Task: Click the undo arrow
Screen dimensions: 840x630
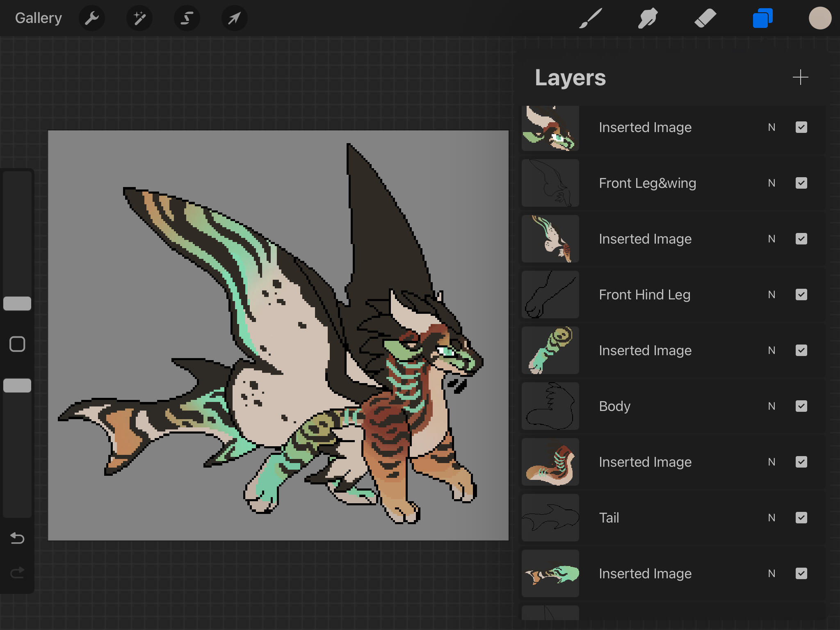Action: [17, 538]
